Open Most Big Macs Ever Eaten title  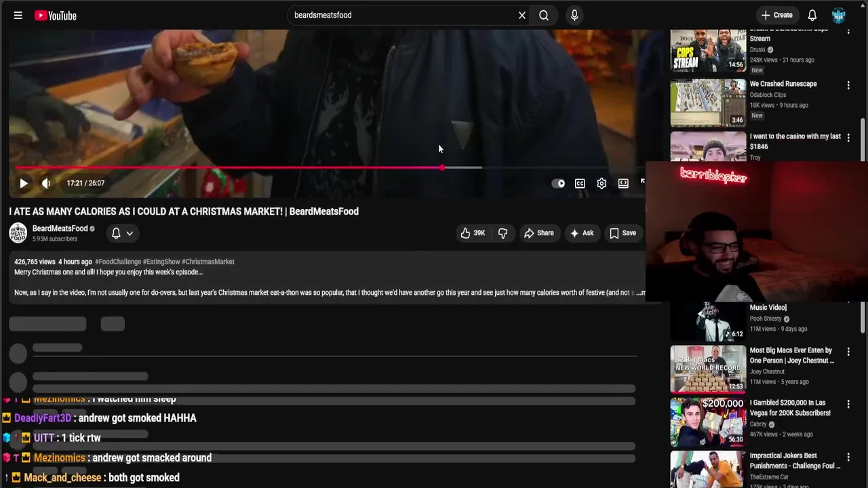pyautogui.click(x=792, y=355)
